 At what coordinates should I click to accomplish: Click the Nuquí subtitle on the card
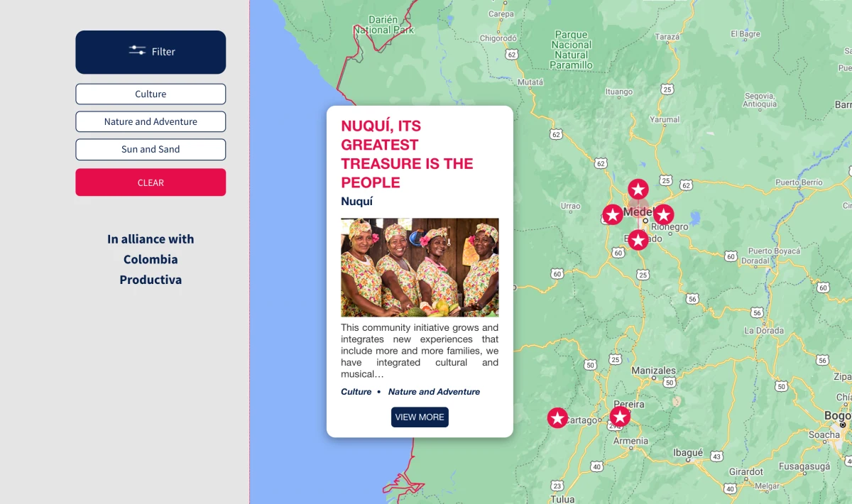pos(356,202)
